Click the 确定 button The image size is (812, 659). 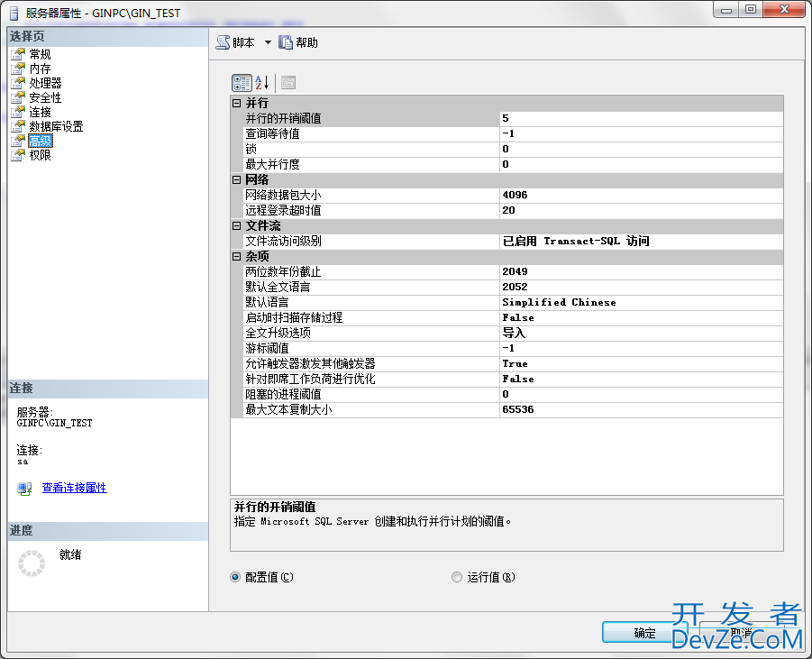(x=644, y=633)
